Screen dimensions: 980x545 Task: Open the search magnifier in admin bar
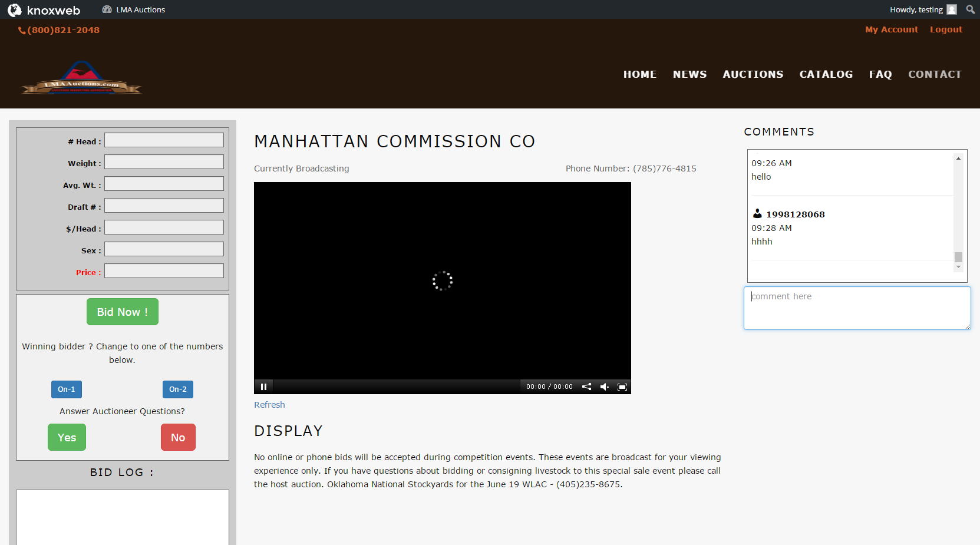[970, 9]
